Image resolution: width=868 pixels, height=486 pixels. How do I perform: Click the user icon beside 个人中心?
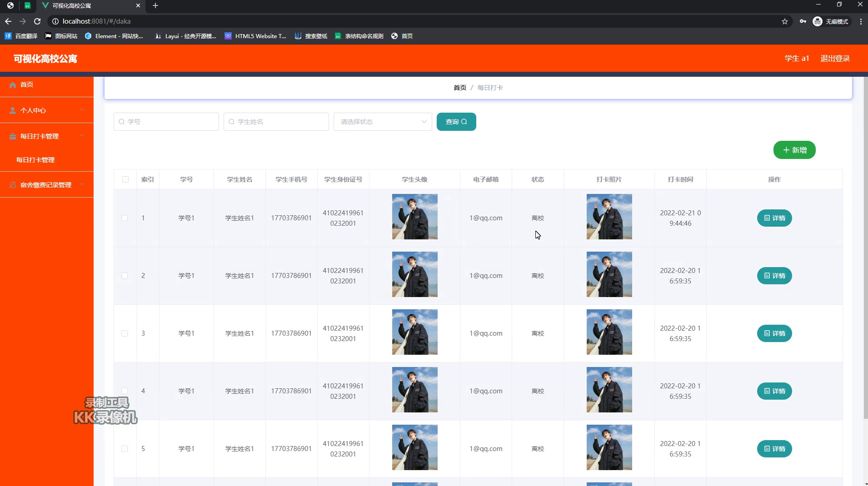(13, 110)
